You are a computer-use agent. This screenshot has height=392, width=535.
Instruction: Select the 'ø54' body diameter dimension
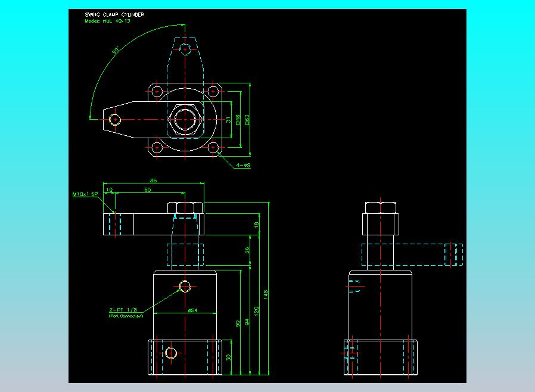point(192,310)
